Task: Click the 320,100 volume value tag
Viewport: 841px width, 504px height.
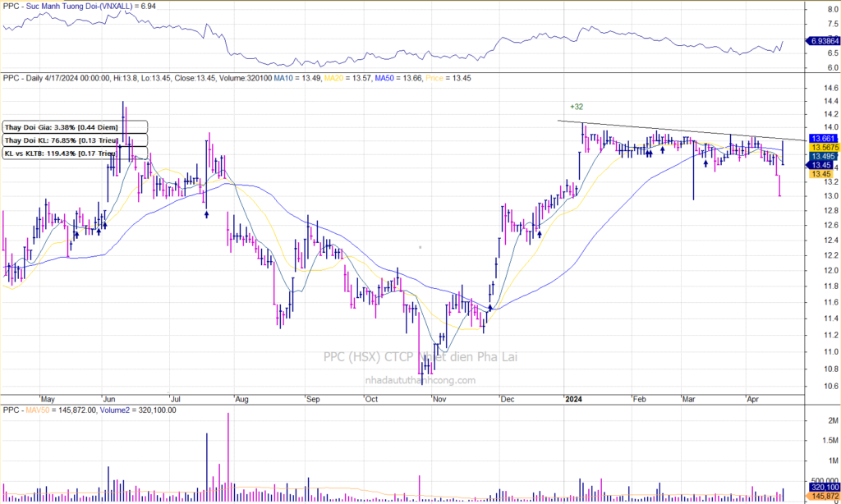Action: pyautogui.click(x=821, y=487)
